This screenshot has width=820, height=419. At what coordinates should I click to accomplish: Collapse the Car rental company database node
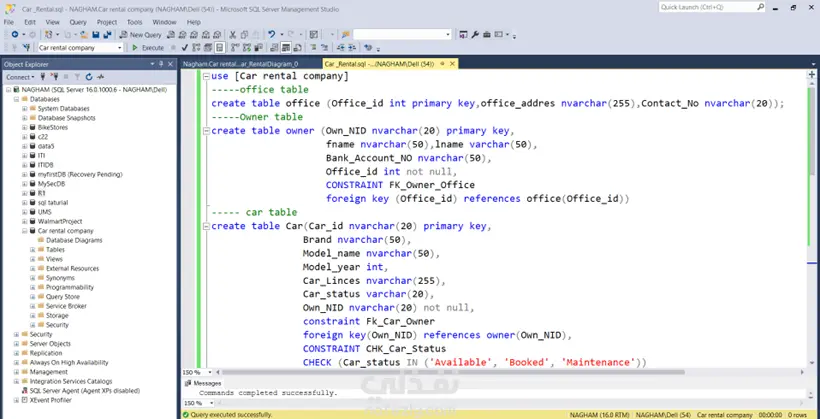25,231
